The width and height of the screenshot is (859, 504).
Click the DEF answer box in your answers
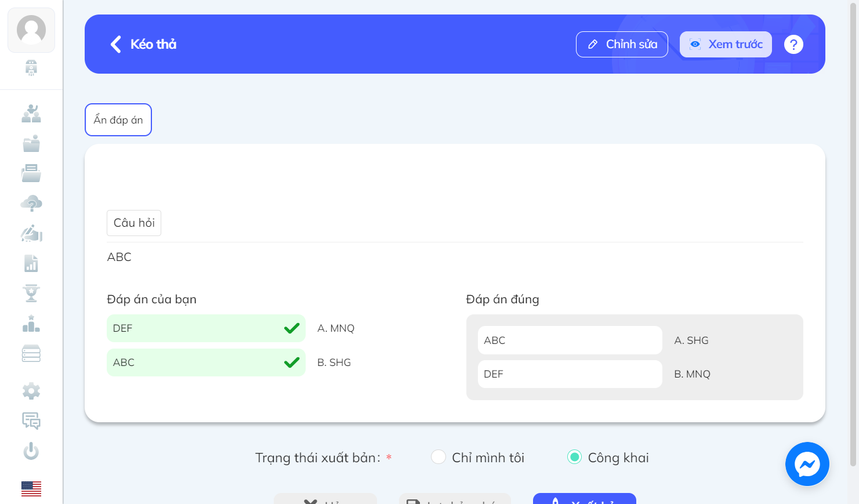(x=206, y=328)
